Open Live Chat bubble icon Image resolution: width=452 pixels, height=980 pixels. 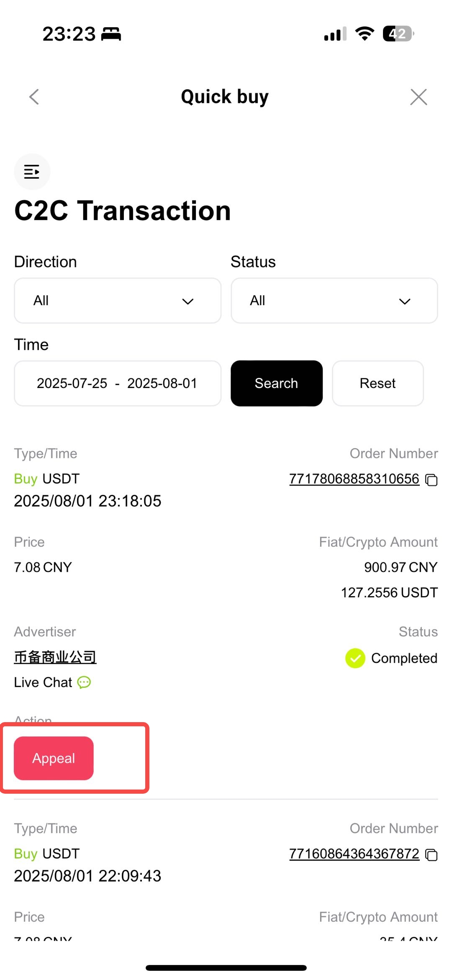[x=84, y=682]
